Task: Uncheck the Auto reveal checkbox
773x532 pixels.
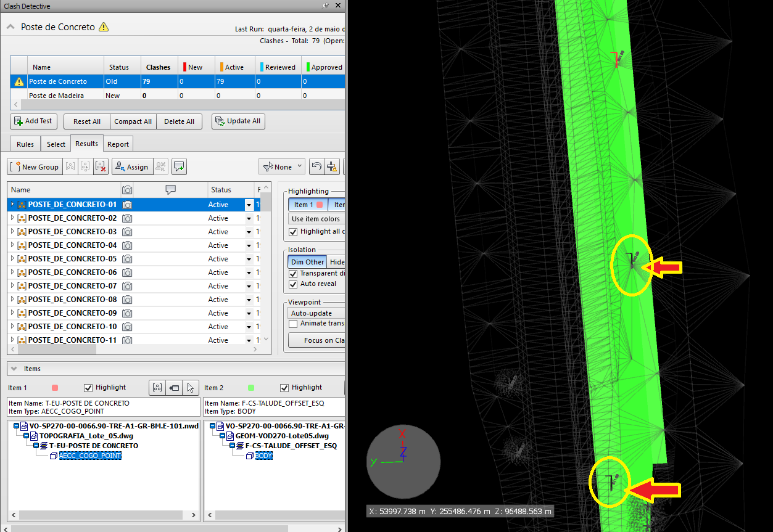Action: coord(294,284)
